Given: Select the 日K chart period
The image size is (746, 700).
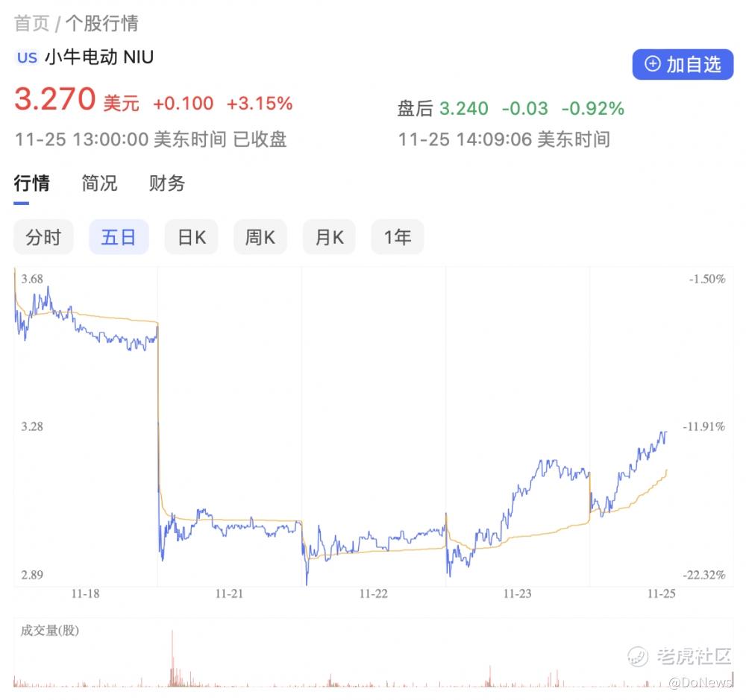Looking at the screenshot, I should click(192, 238).
